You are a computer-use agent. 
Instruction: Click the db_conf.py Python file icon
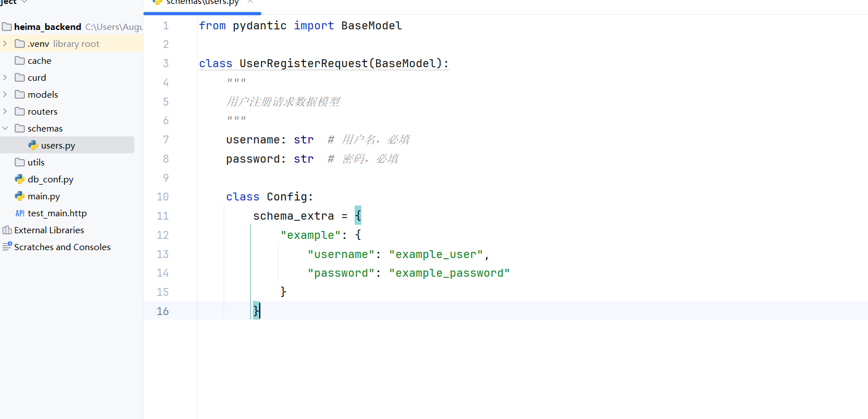(20, 179)
